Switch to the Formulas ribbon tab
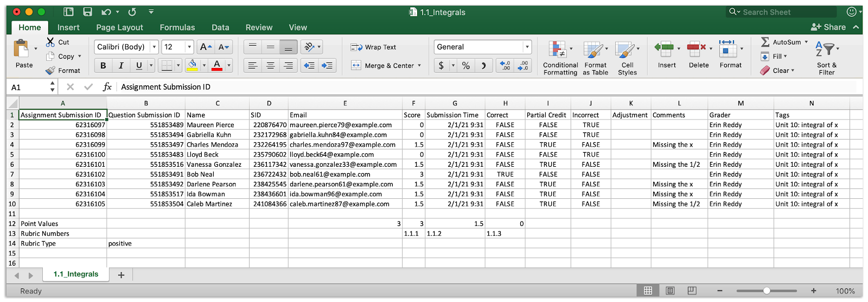 coord(177,28)
